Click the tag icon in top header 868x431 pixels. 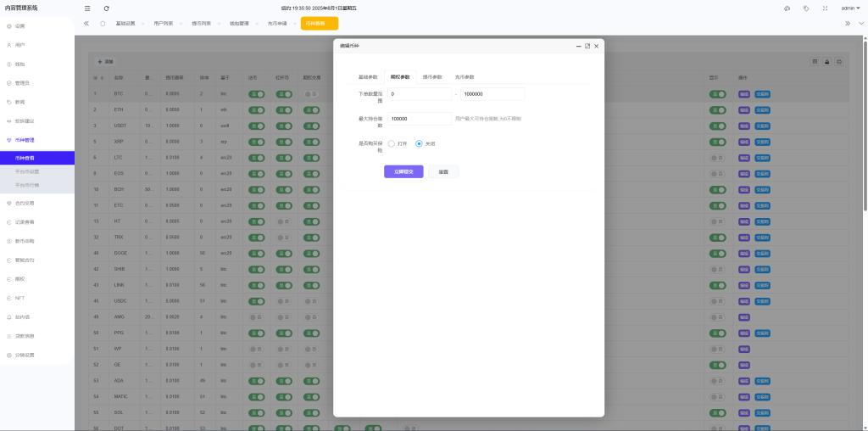tap(805, 8)
